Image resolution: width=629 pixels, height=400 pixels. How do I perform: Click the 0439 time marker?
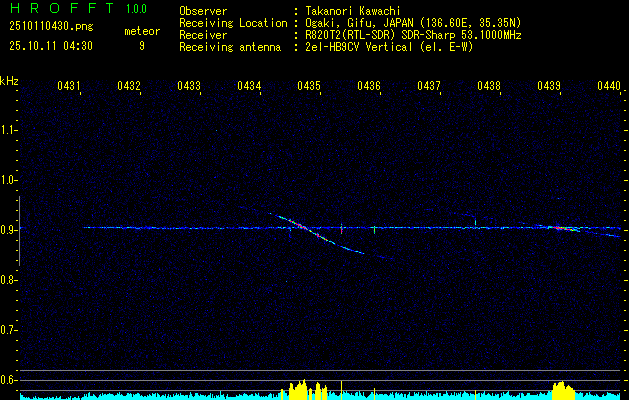[x=549, y=87]
